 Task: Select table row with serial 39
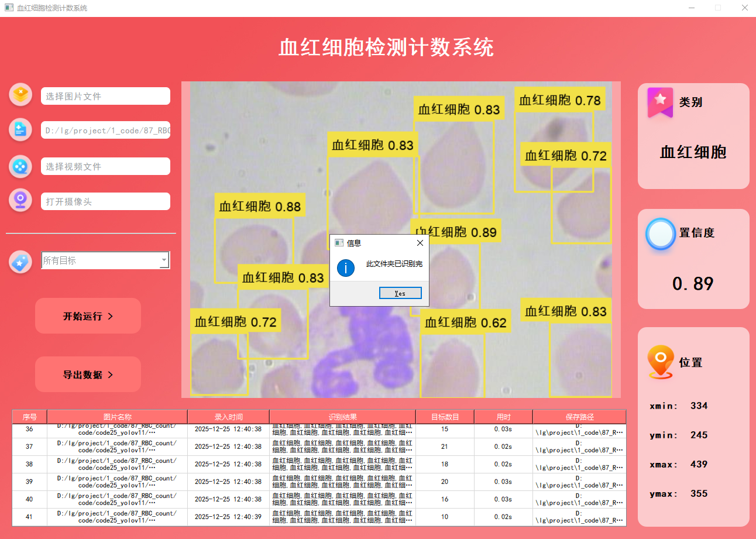tap(319, 482)
